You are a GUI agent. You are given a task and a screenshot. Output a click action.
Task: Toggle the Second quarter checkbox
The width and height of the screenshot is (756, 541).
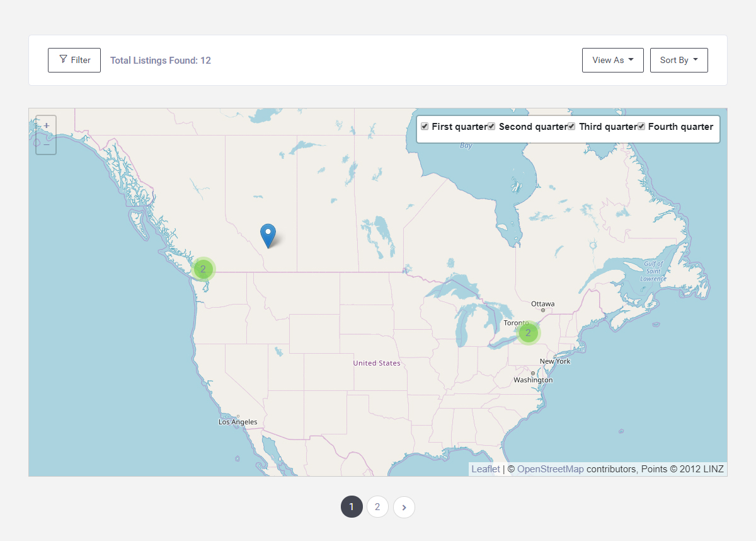coord(491,126)
